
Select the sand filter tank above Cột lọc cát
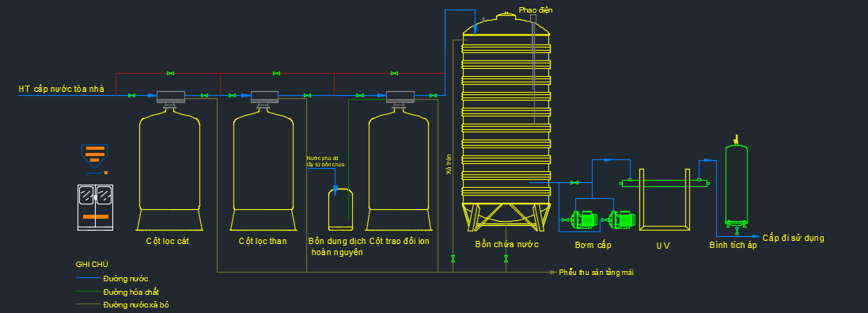169,169
